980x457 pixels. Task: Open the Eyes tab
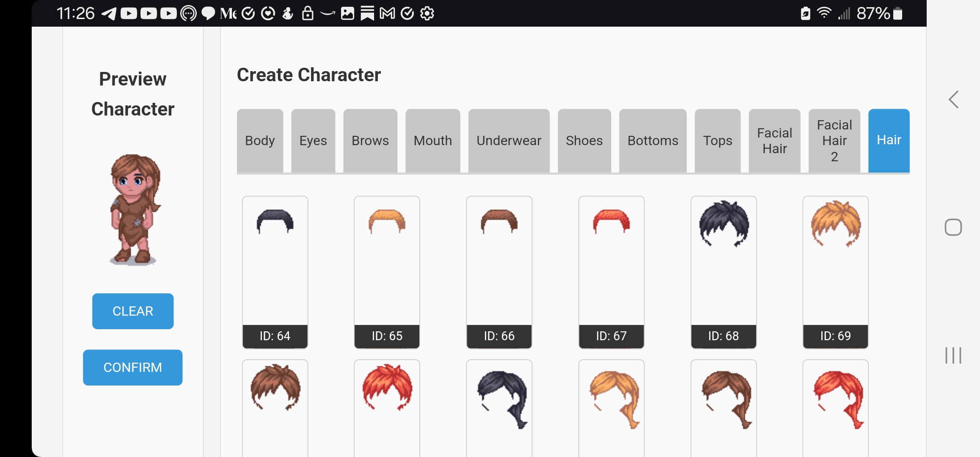[313, 140]
